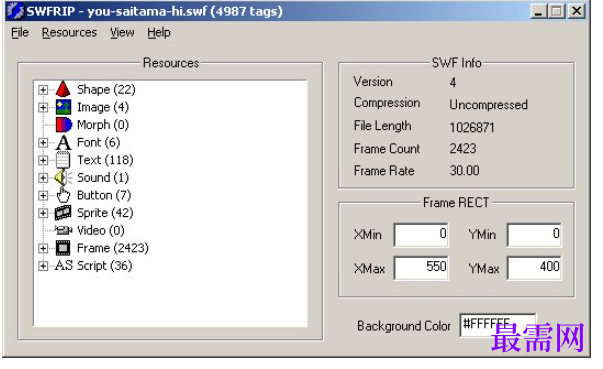Select the Image resource picture icon
The width and height of the screenshot is (603, 369).
[63, 107]
